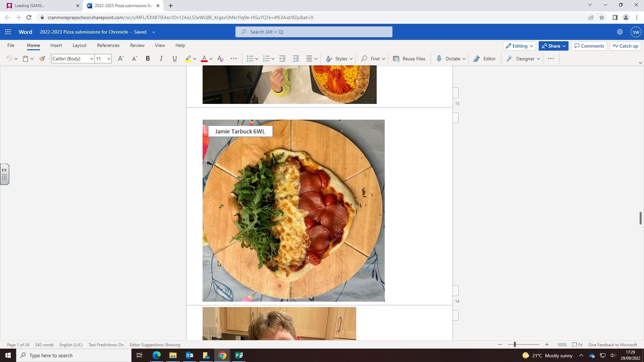Expand the font size 11 dropdown

click(109, 59)
